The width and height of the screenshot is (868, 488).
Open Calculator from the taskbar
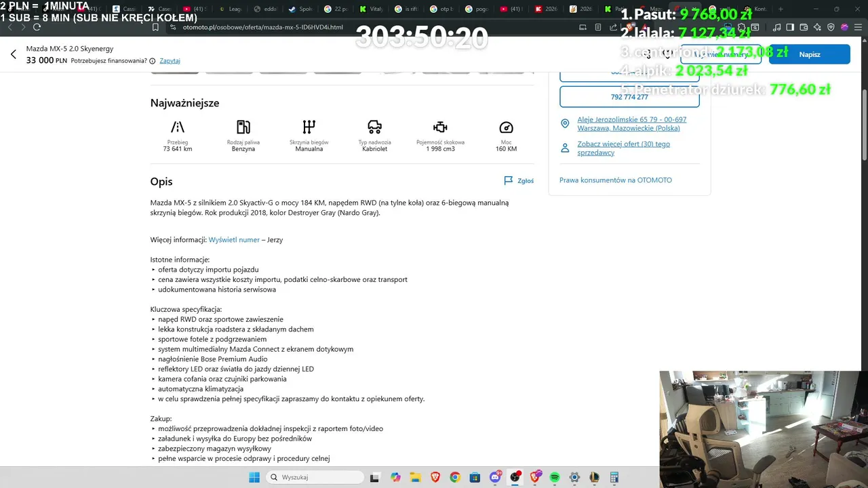click(614, 477)
